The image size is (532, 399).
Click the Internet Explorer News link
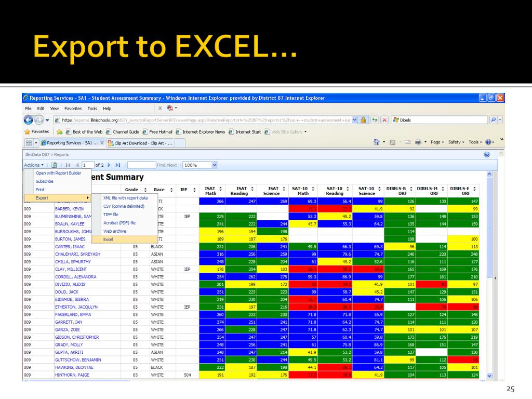point(200,131)
